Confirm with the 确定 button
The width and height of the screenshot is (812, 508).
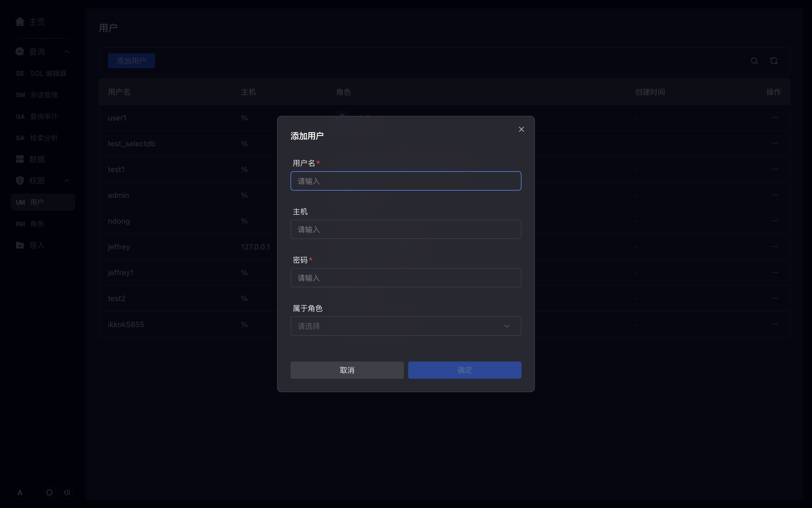coord(464,370)
